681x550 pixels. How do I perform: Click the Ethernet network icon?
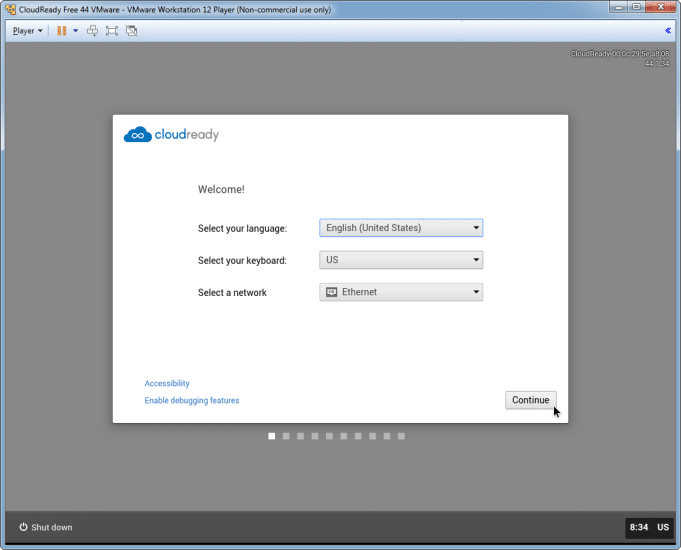pos(331,292)
